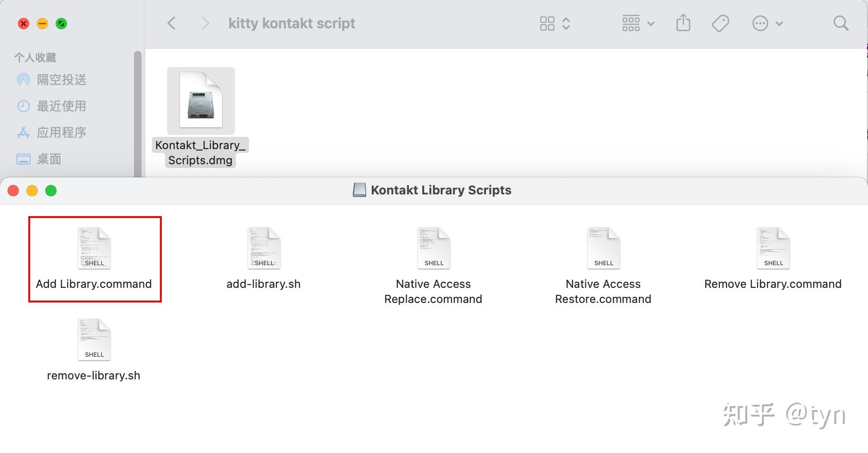868x453 pixels.
Task: Click the forward navigation arrow
Action: click(205, 23)
